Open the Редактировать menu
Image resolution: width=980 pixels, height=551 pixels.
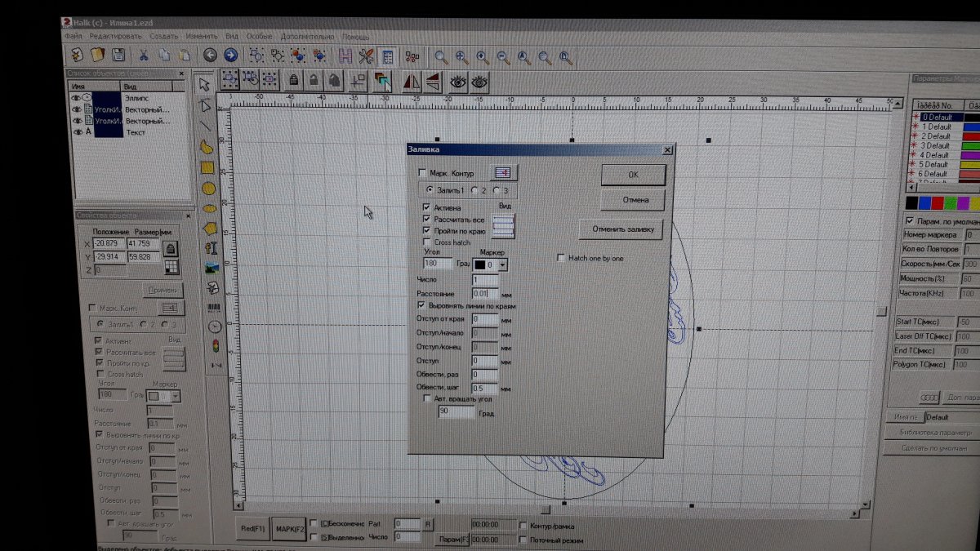pos(115,37)
